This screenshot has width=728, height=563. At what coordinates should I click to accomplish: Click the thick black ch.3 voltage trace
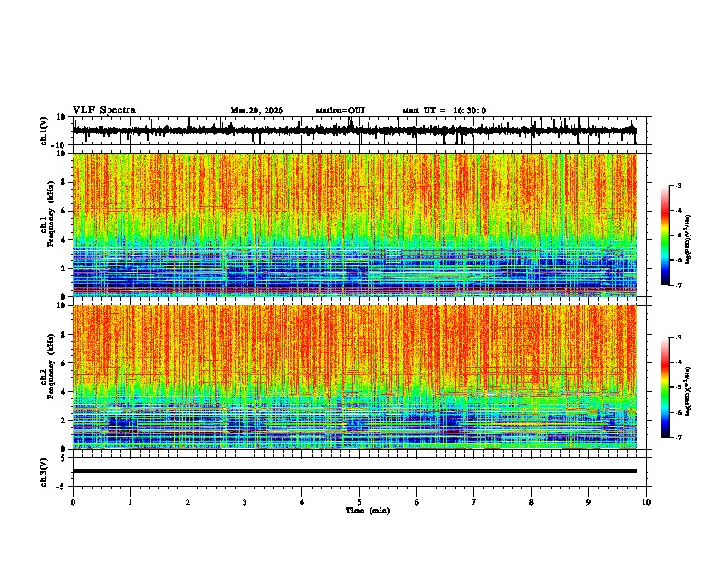pyautogui.click(x=354, y=471)
